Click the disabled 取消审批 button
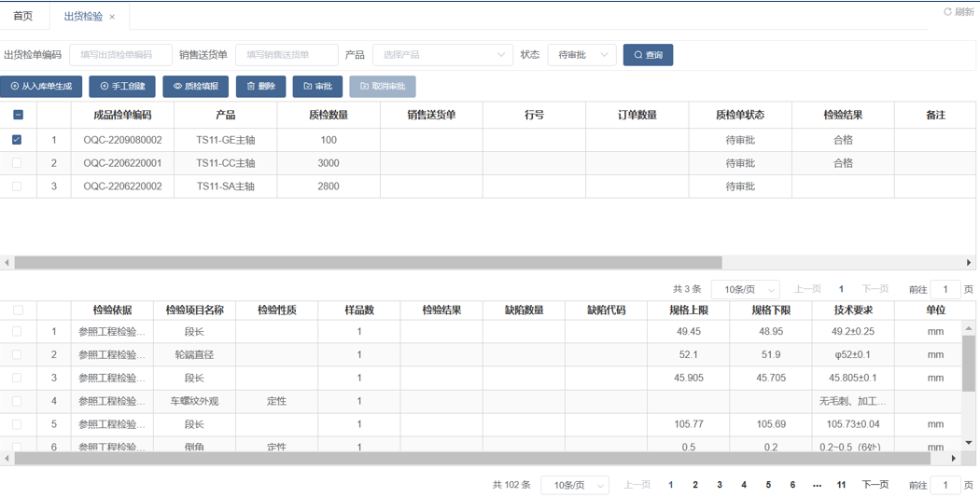 pyautogui.click(x=383, y=86)
